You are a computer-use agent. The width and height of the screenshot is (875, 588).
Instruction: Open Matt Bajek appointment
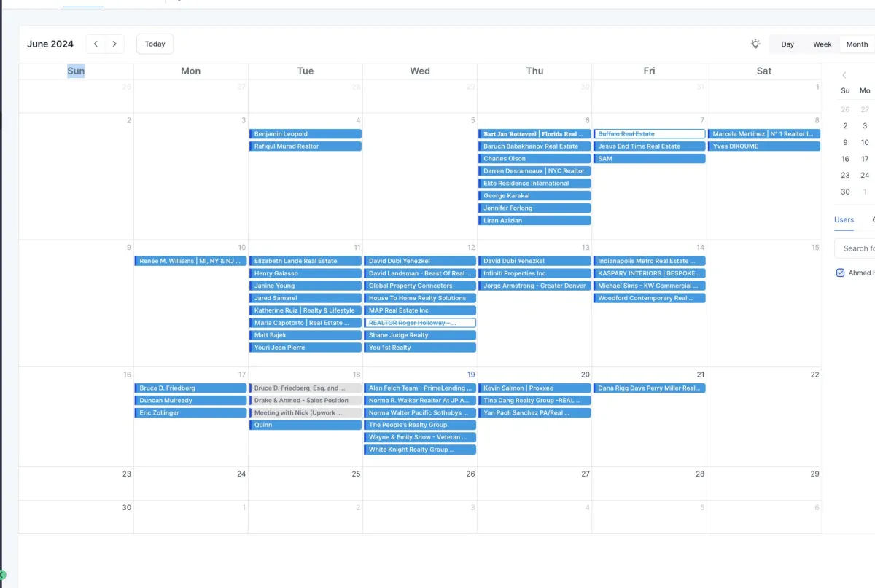(x=306, y=335)
